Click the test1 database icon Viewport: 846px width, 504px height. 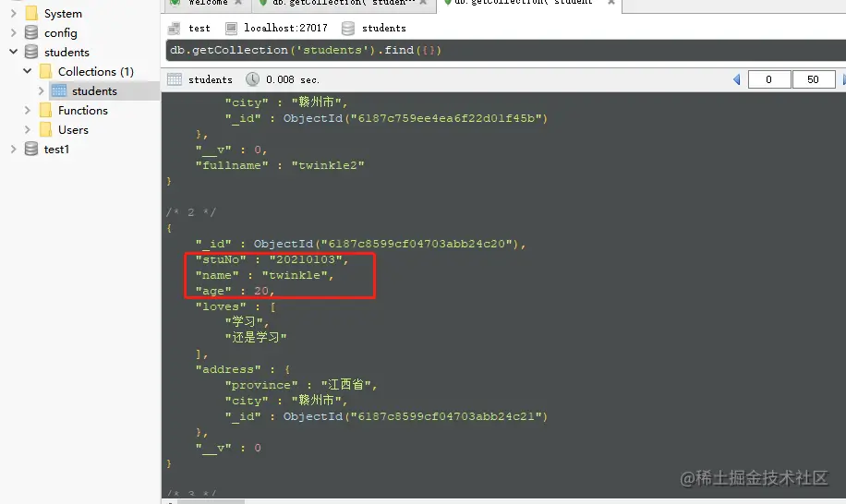31,149
